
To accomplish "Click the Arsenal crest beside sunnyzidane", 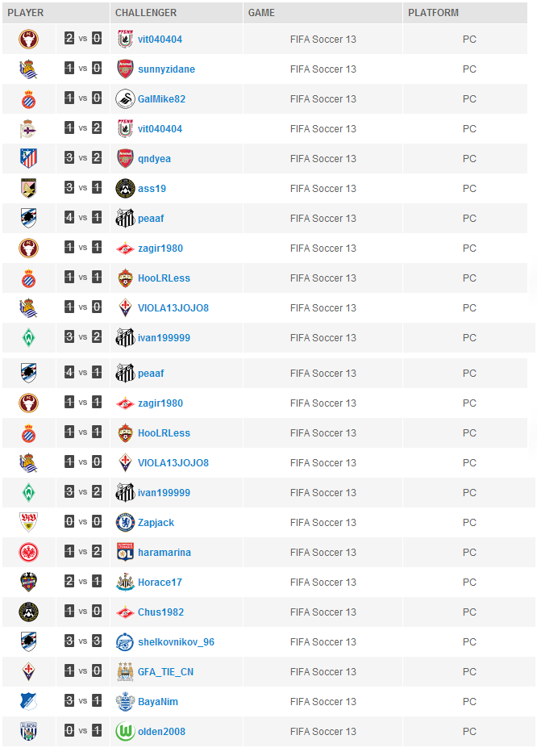I will [x=124, y=69].
